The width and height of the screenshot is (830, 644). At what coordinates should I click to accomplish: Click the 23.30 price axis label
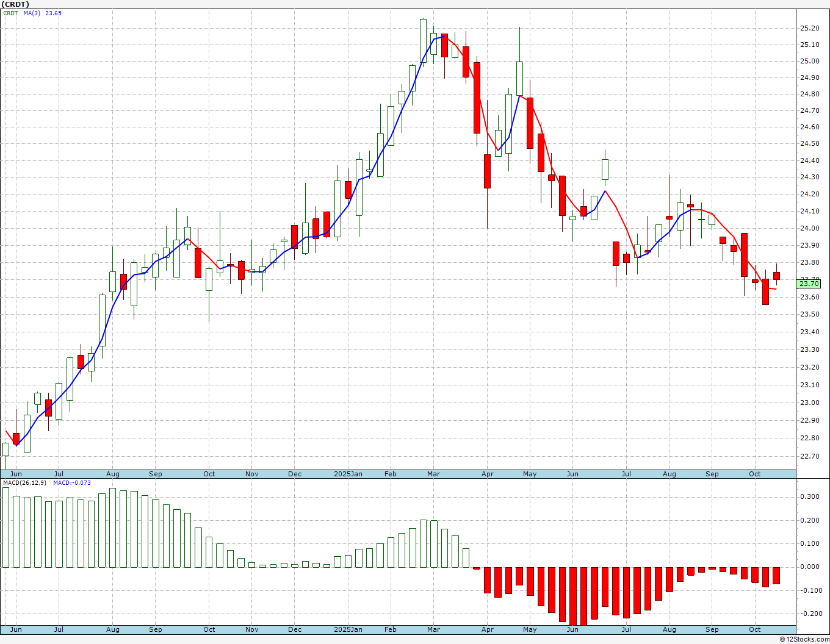809,349
